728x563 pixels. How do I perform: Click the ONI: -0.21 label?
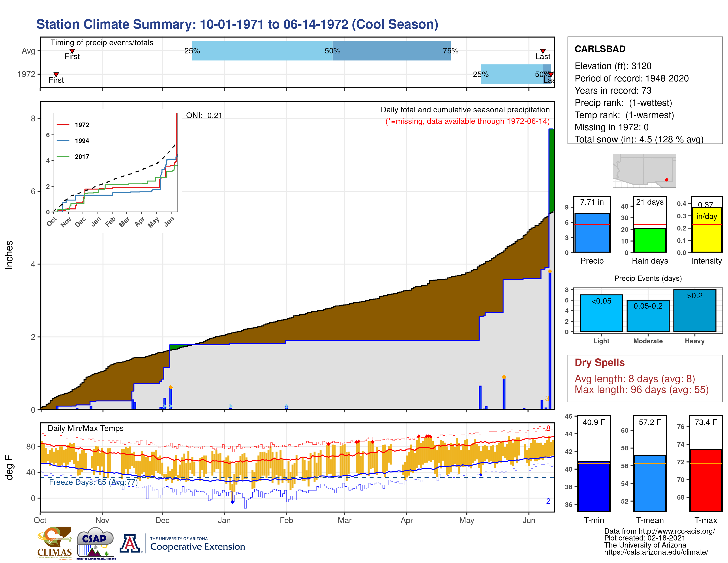(204, 115)
